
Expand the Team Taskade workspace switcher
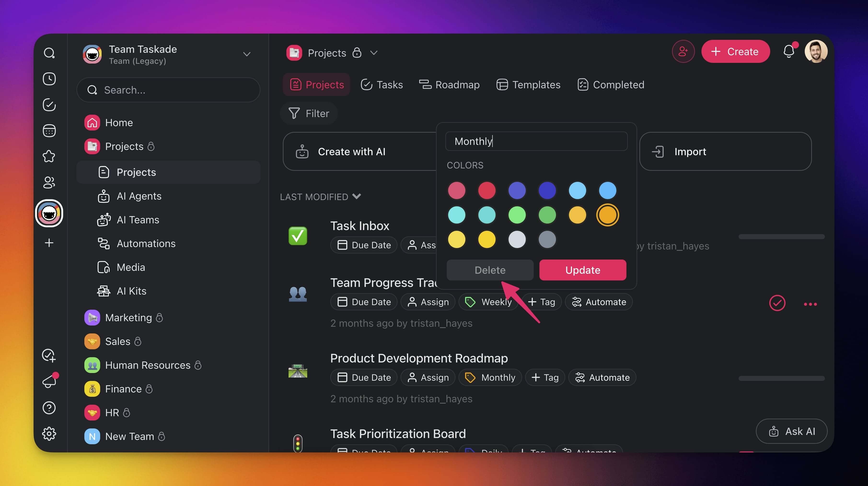(x=247, y=54)
